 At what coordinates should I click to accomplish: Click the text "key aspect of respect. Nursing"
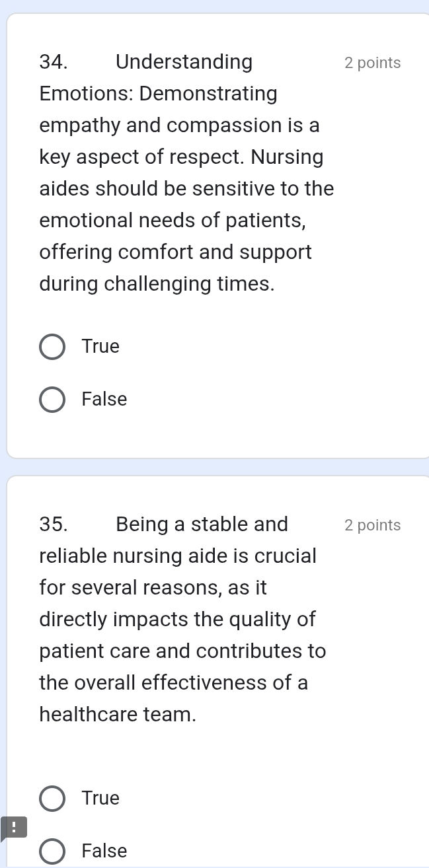[182, 157]
